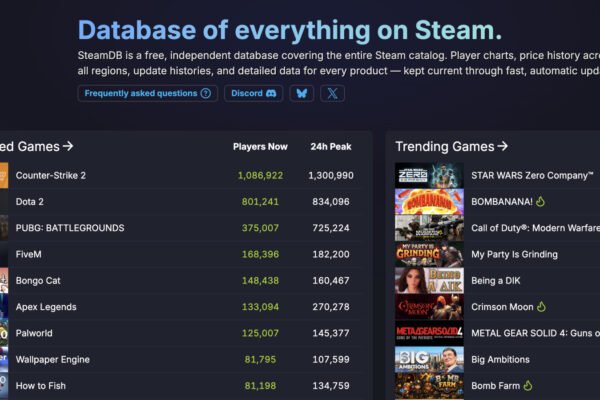600x400 pixels.
Task: Open Call of Duty Modern Warfare thumbnail
Action: [429, 228]
